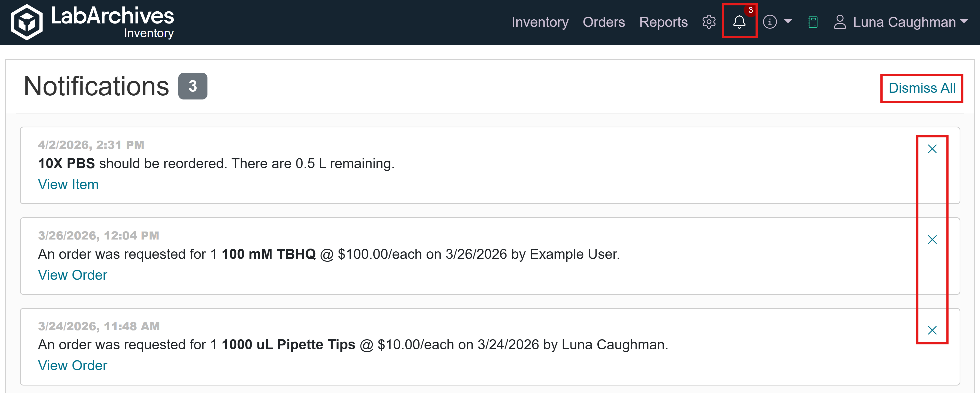This screenshot has height=393, width=980.
Task: Open the Inventory menu item
Action: point(540,22)
